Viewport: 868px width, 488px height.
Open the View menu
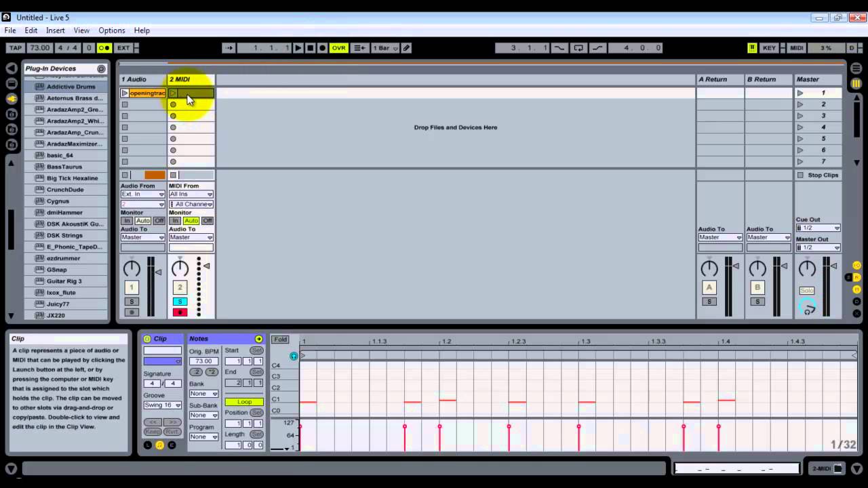point(81,30)
